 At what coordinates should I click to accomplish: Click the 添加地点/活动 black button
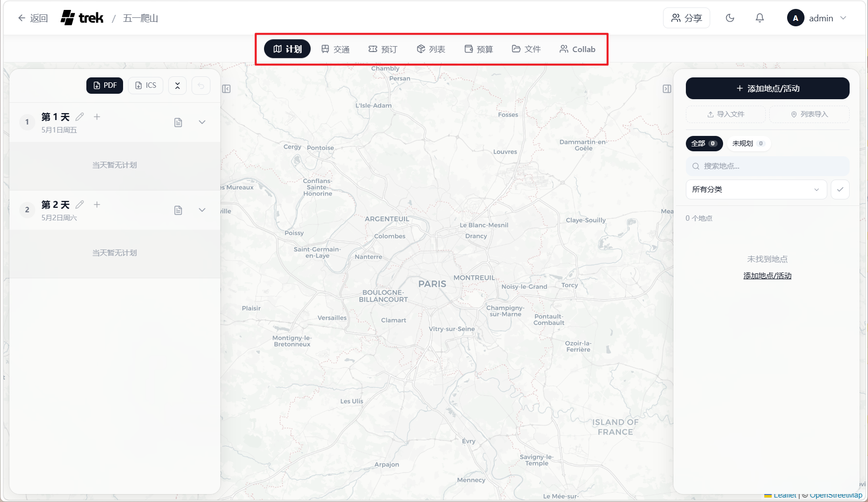click(x=767, y=88)
